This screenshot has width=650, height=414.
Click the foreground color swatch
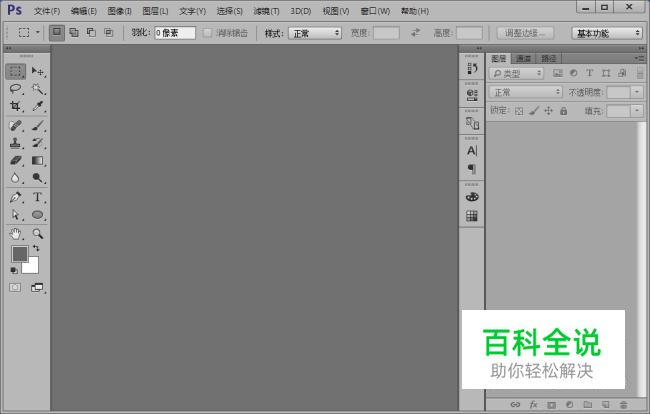pyautogui.click(x=19, y=254)
